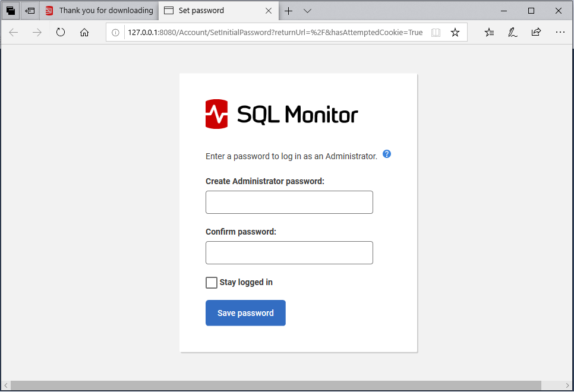This screenshot has width=574, height=392.
Task: Open a new tab with the plus button
Action: pyautogui.click(x=288, y=11)
